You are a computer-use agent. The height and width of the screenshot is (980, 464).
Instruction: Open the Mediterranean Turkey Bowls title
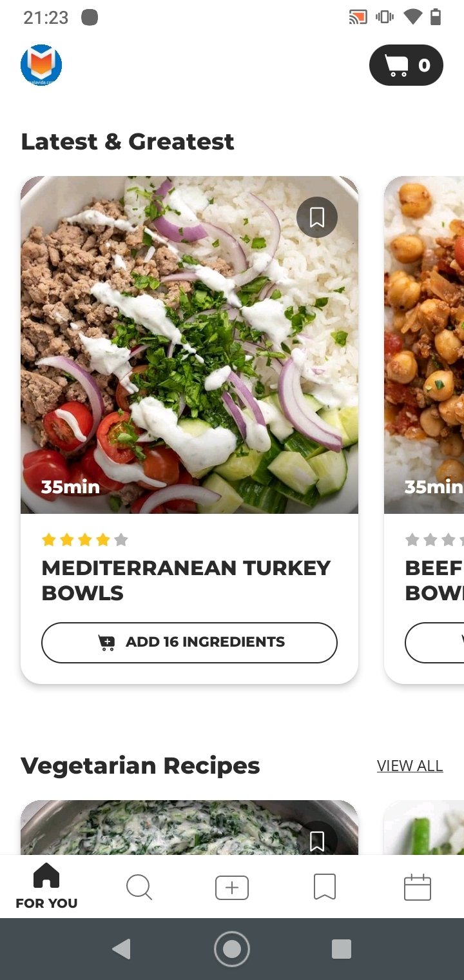click(186, 580)
